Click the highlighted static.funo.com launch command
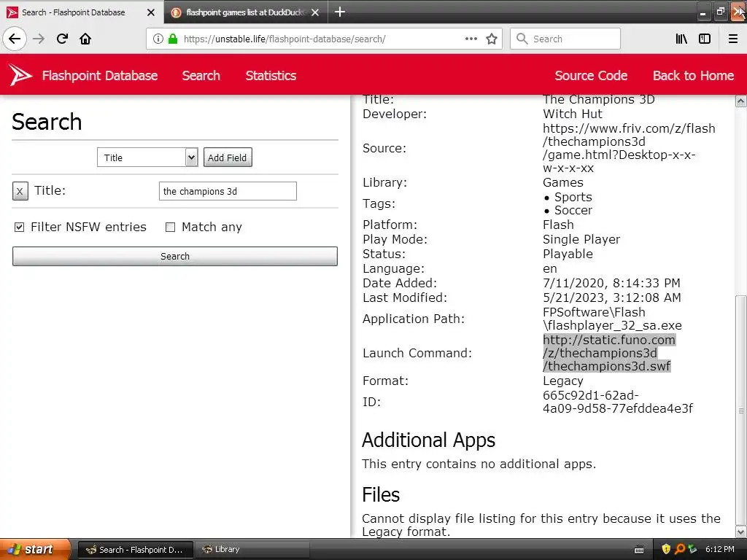Viewport: 747px width, 560px height. pyautogui.click(x=609, y=353)
